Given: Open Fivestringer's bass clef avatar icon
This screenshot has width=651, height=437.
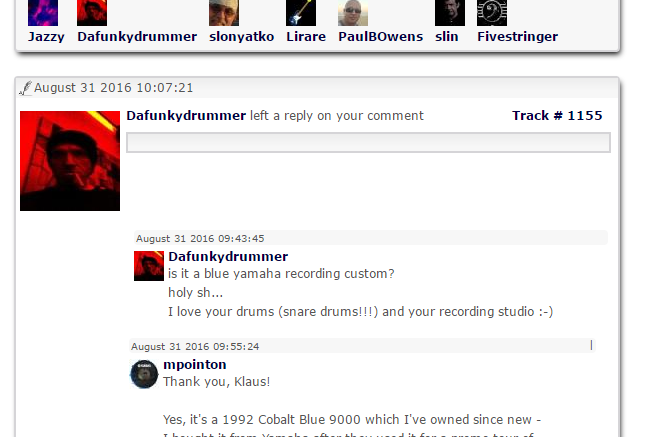Looking at the screenshot, I should [492, 13].
